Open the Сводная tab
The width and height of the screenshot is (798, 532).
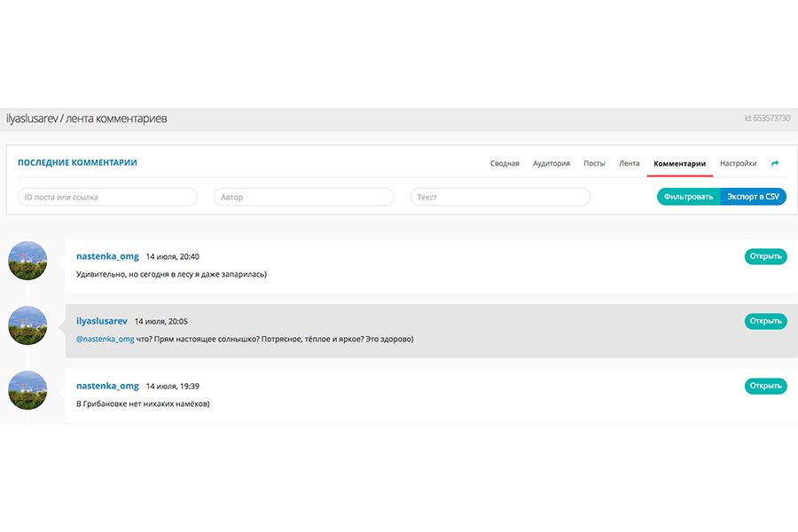coord(505,163)
